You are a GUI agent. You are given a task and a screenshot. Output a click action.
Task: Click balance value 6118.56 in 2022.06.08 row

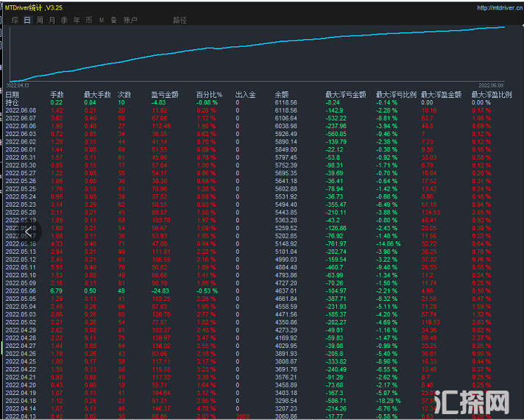(x=286, y=110)
